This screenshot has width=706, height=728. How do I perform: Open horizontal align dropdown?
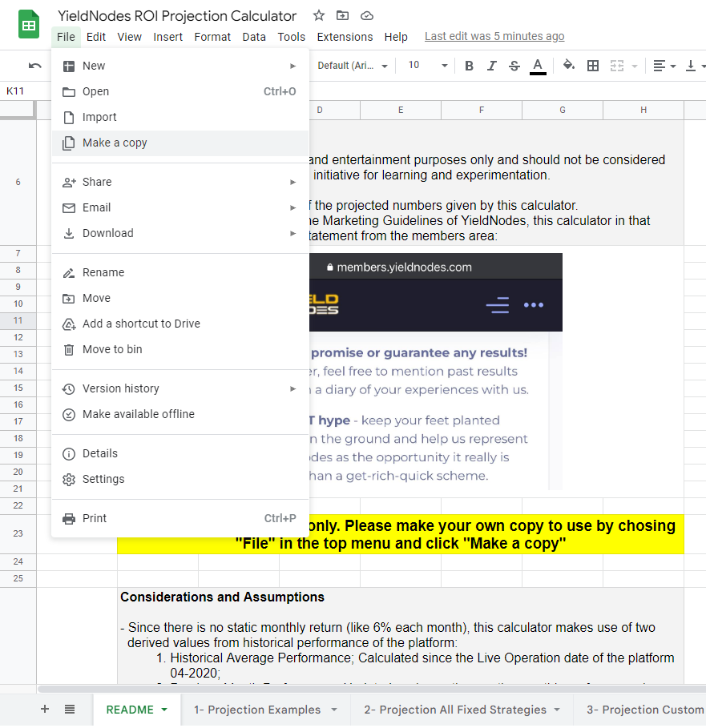pyautogui.click(x=664, y=66)
